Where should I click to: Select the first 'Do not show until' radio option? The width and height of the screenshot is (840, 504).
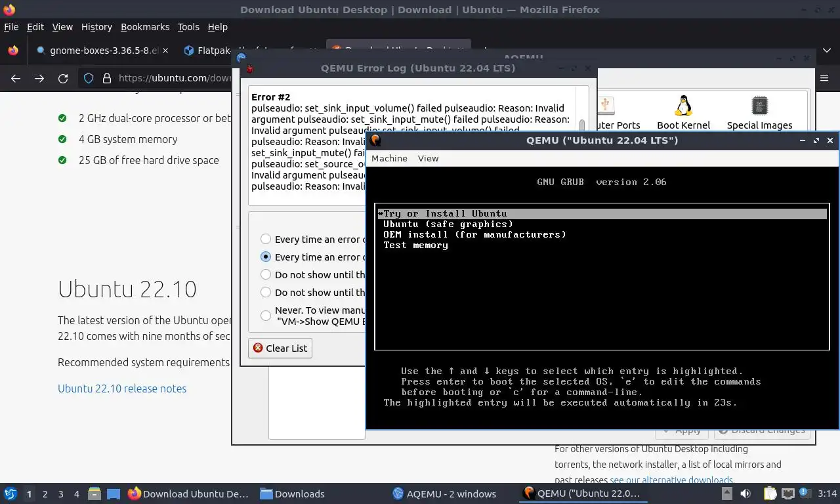pyautogui.click(x=266, y=275)
